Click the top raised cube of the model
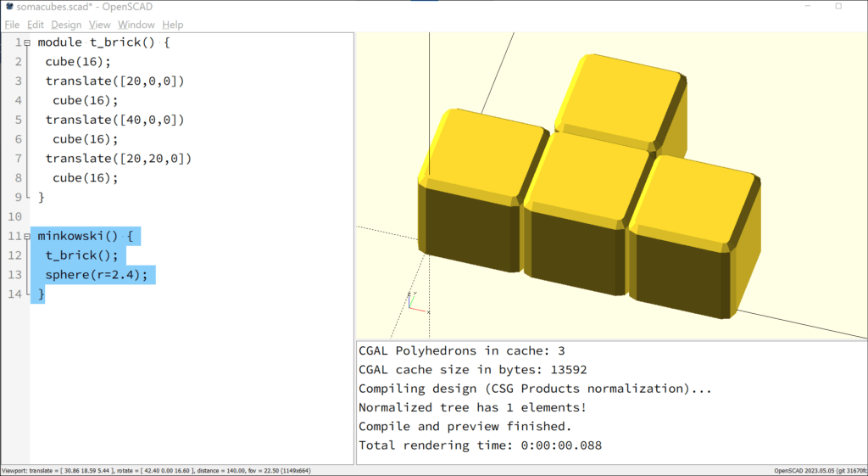Screen dimensions: 868x476 (x=621, y=103)
